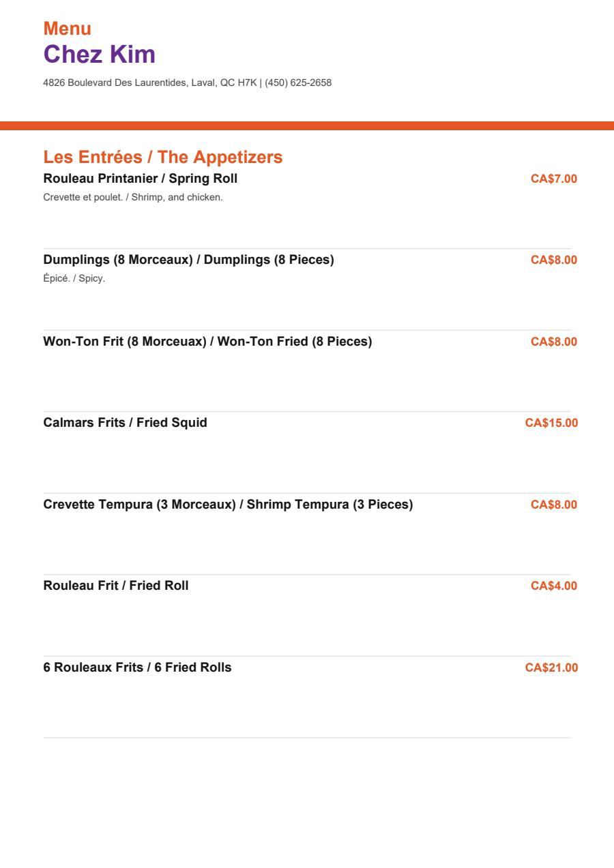The height and width of the screenshot is (868, 614).
Task: Click the CA$8.00 Dumplings price
Action: 554,260
